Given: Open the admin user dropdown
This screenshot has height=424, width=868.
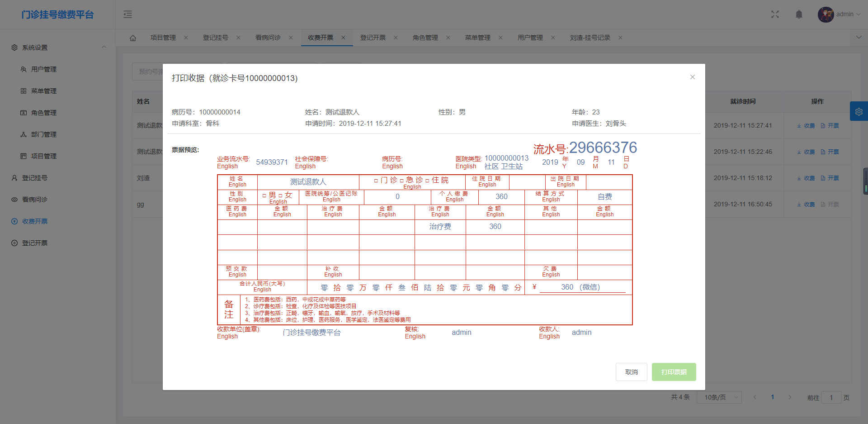Looking at the screenshot, I should point(848,14).
